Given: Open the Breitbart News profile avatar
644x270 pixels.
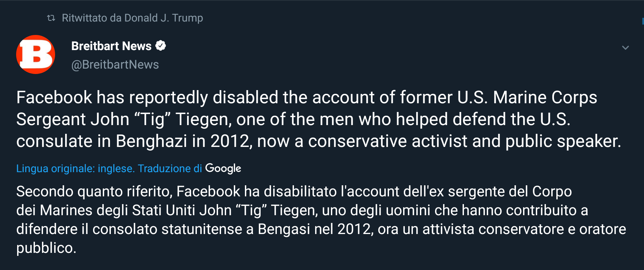Looking at the screenshot, I should point(36,54).
